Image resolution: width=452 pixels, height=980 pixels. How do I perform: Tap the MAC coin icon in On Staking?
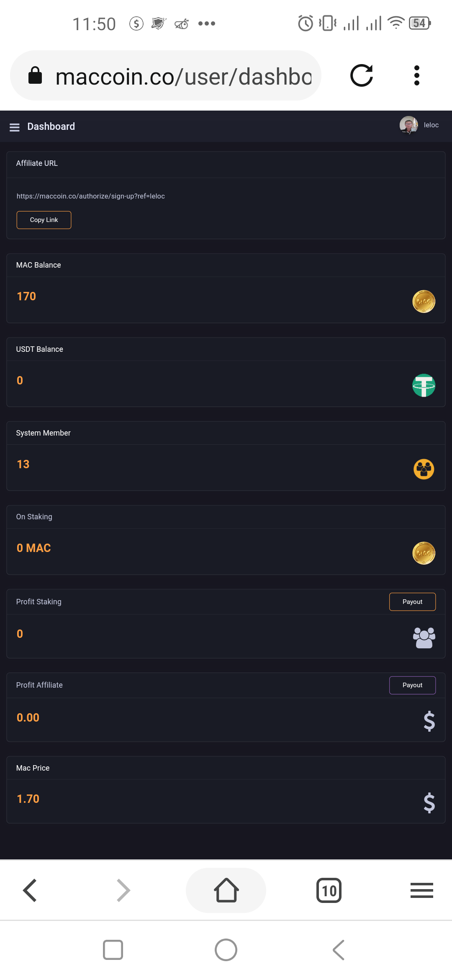[424, 553]
